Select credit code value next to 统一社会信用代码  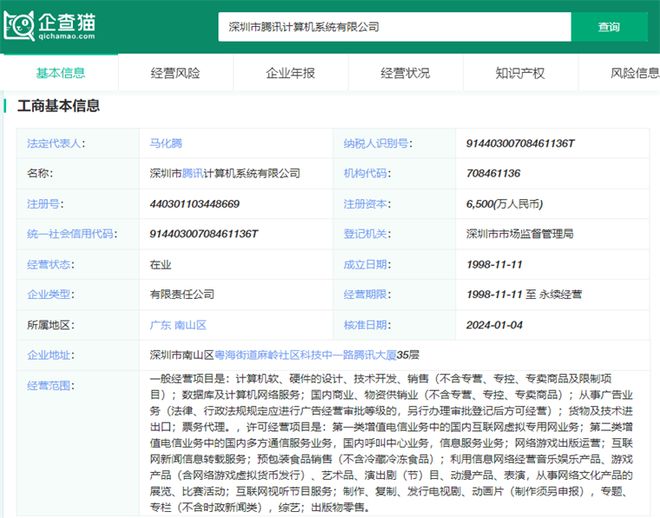click(204, 234)
